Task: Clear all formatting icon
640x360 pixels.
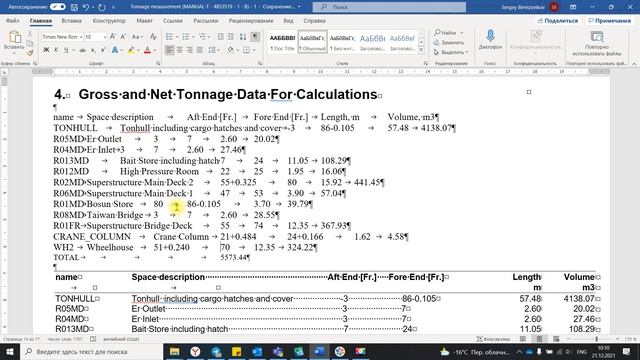Action: click(153, 37)
